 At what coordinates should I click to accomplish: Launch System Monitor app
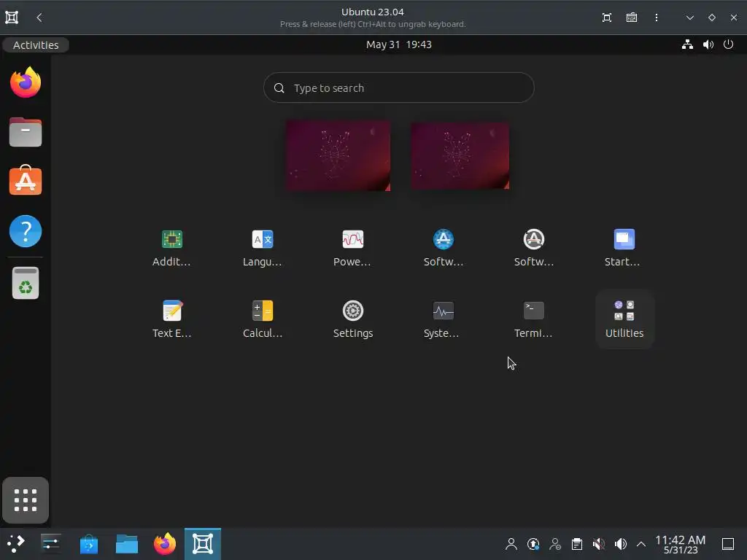click(443, 319)
